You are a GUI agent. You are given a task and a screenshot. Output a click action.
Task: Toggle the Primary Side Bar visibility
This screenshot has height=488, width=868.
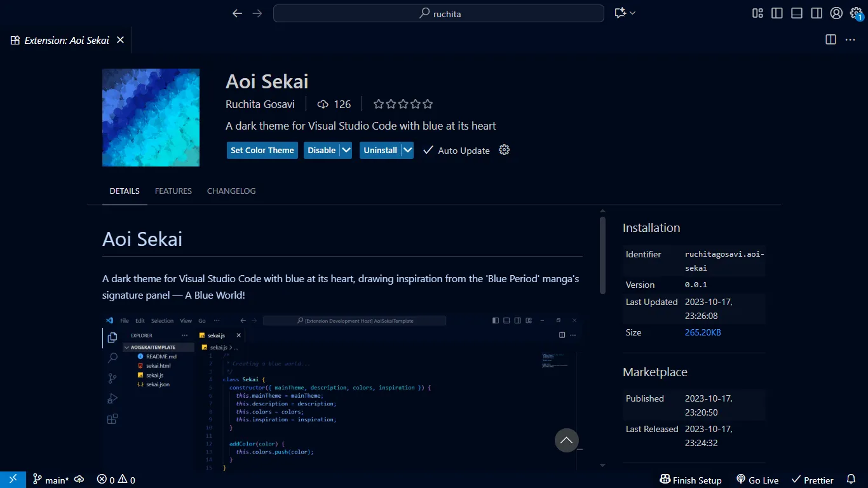pos(776,13)
